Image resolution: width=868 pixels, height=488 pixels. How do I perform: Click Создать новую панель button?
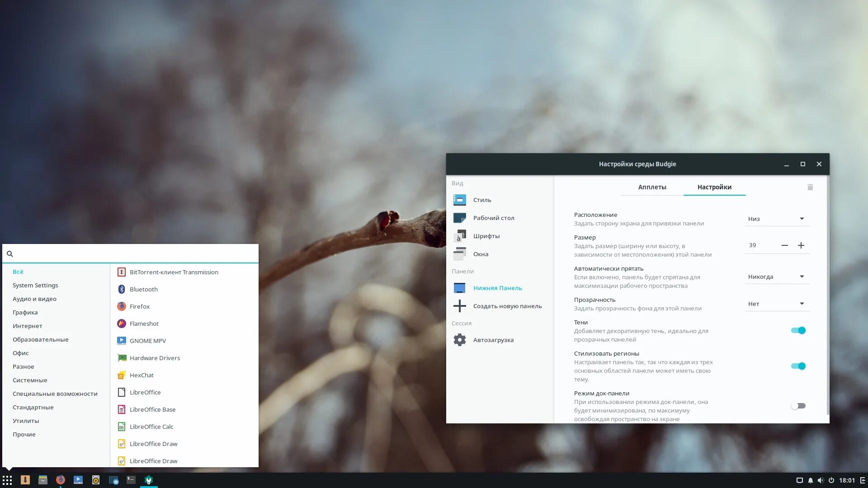[x=501, y=305]
